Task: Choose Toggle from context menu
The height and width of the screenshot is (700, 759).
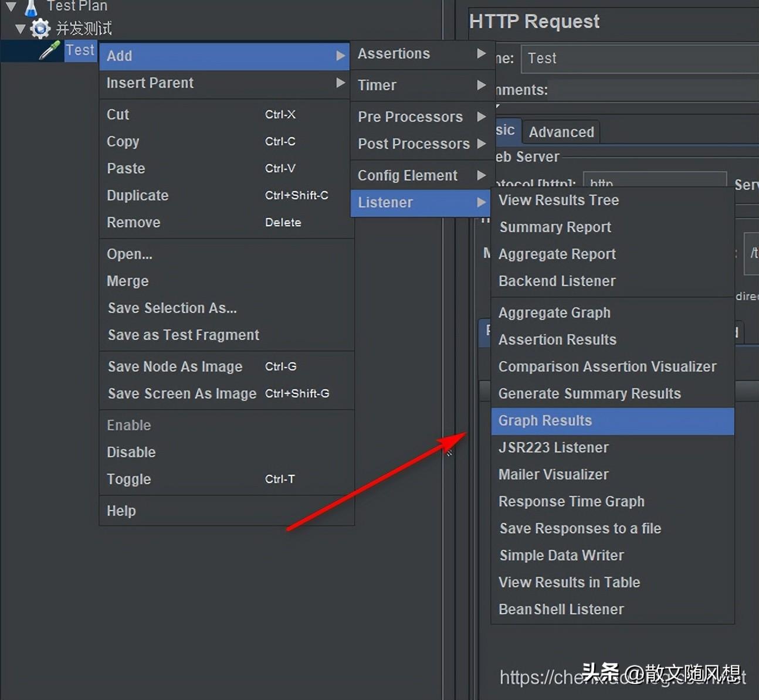Action: coord(227,480)
